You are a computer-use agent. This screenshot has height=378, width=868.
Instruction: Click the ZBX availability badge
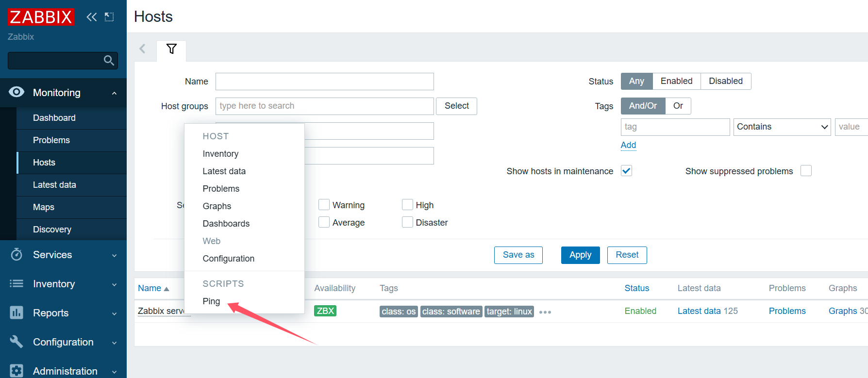[x=325, y=311]
